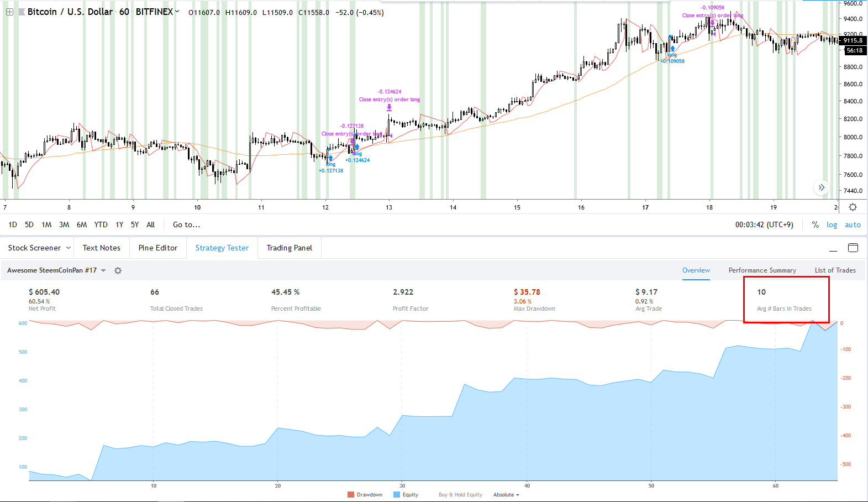Click the 9400.0 price scale label
This screenshot has height=502, width=868.
(853, 19)
